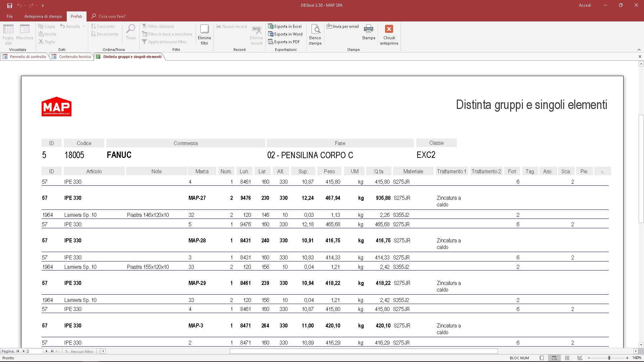Viewport: 644px width, 362px height.
Task: Open the Trova search tool
Action: (x=130, y=32)
